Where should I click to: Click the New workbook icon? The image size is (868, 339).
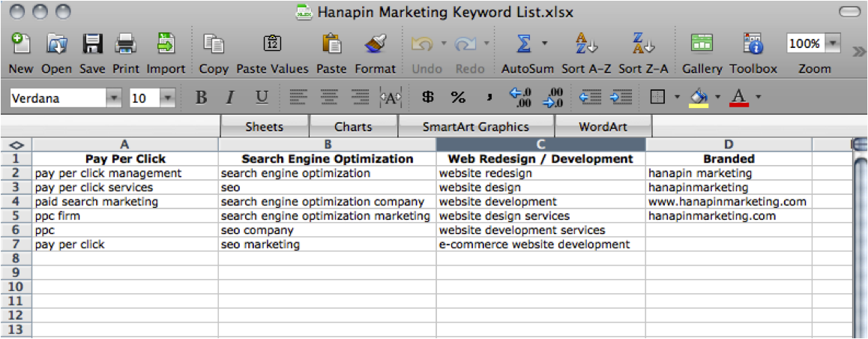(20, 44)
